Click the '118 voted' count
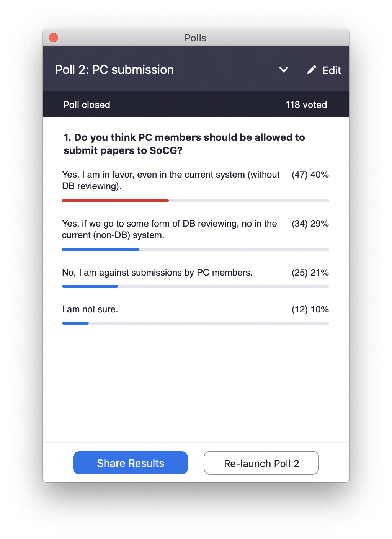392x539 pixels. tap(306, 105)
